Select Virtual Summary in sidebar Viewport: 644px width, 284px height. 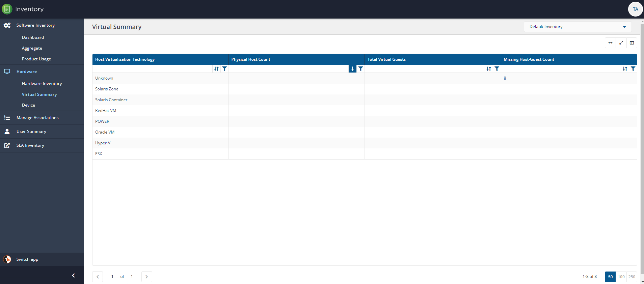coord(39,94)
